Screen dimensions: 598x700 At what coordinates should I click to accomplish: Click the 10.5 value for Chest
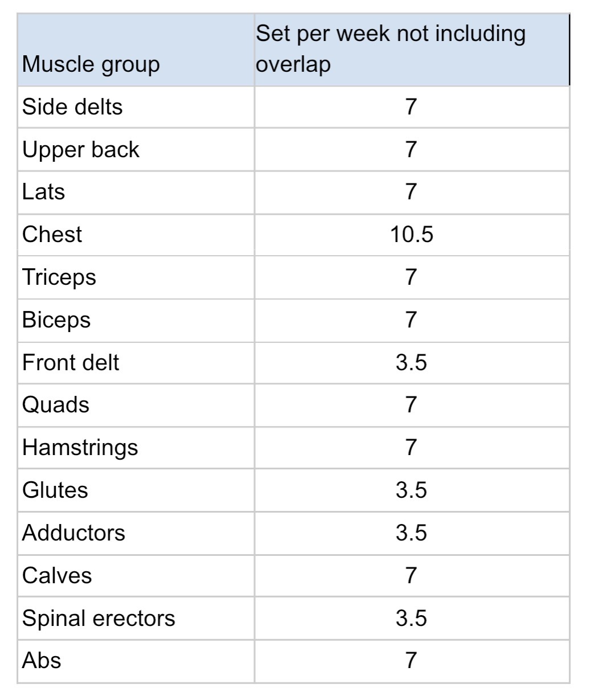pyautogui.click(x=411, y=234)
